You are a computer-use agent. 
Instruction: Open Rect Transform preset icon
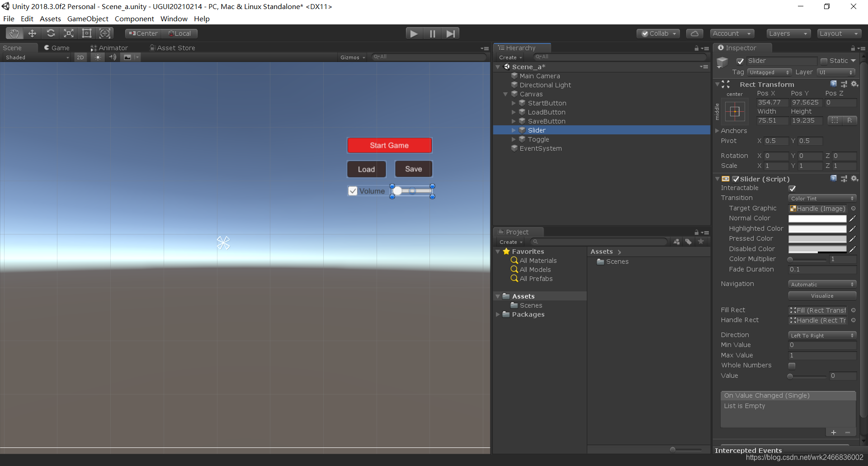pos(844,84)
